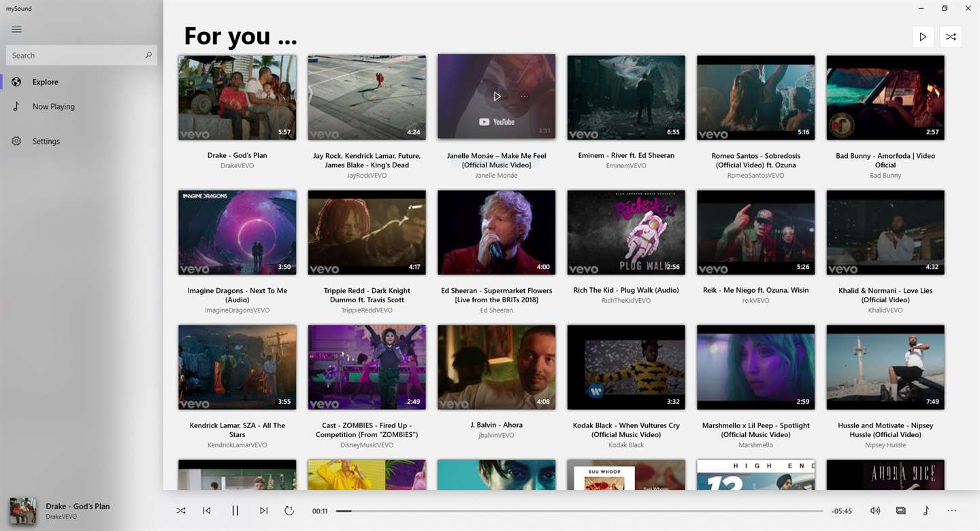Open Hussle and Motivate thumbnail
The image size is (980, 531).
point(885,367)
